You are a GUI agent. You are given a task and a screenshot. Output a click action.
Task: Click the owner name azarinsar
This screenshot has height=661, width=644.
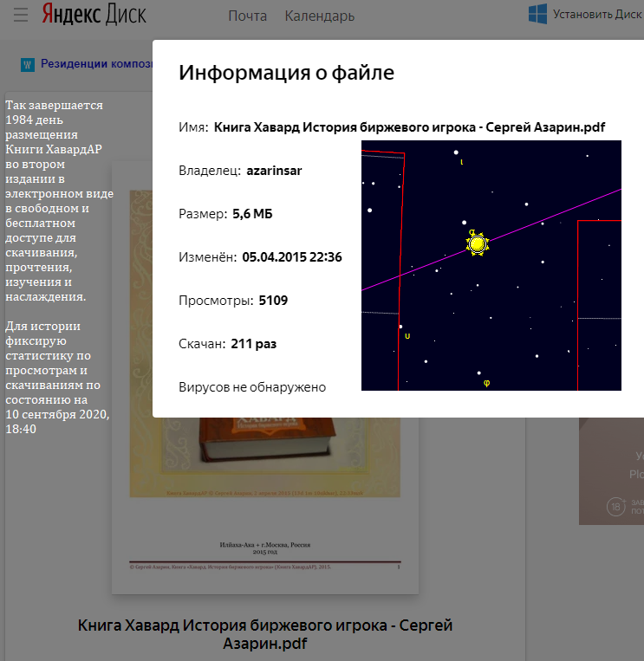274,171
